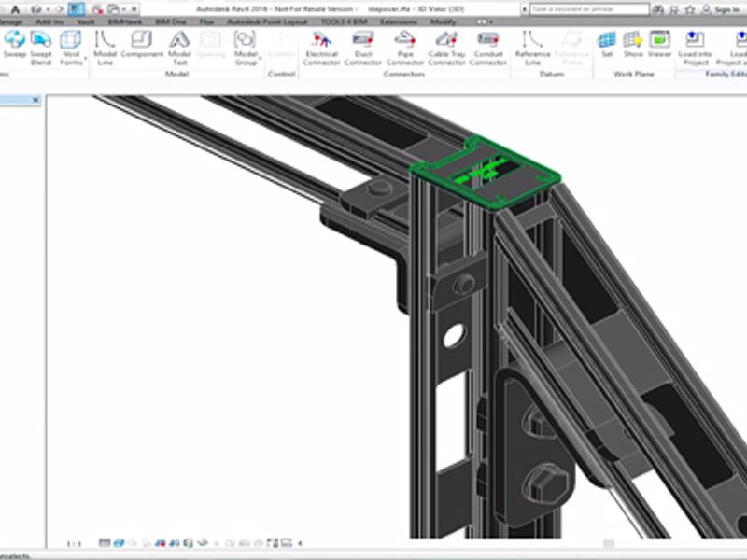Select the Model Text tool
This screenshot has width=747, height=560.
tap(179, 45)
